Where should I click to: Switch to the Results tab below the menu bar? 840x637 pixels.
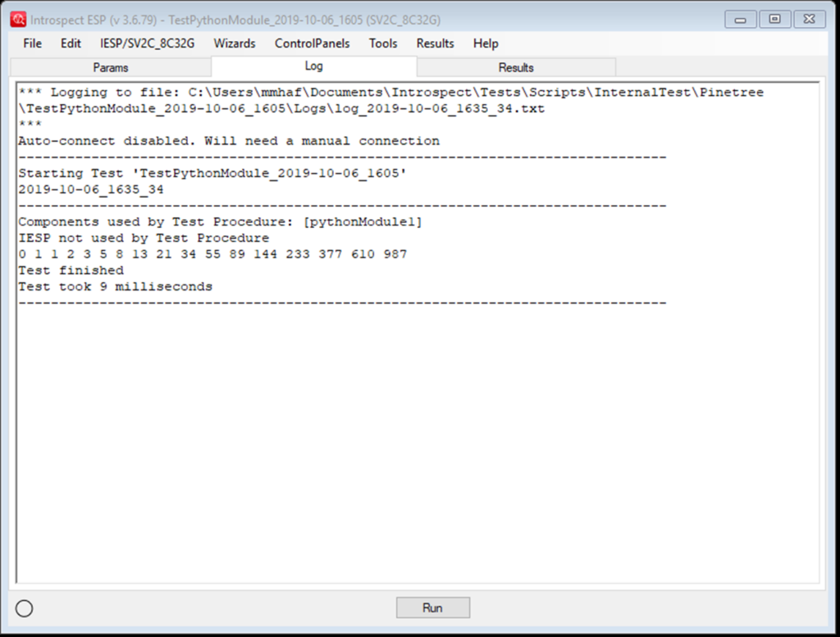coord(516,67)
